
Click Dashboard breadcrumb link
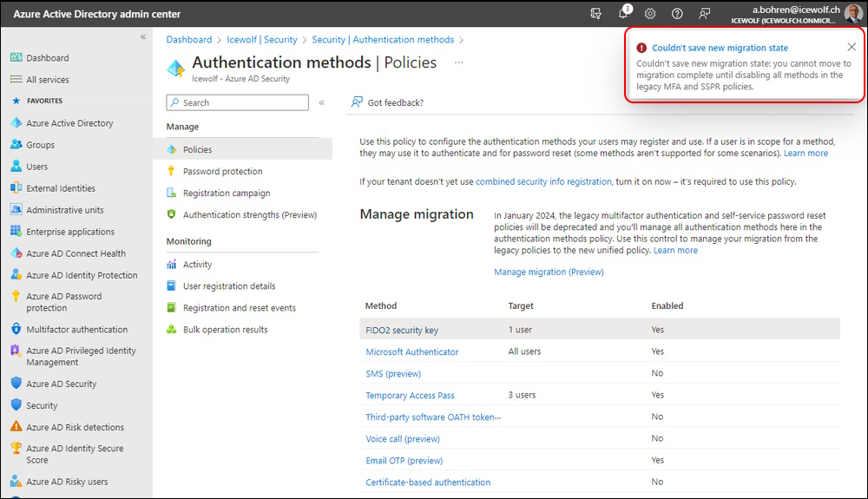189,40
